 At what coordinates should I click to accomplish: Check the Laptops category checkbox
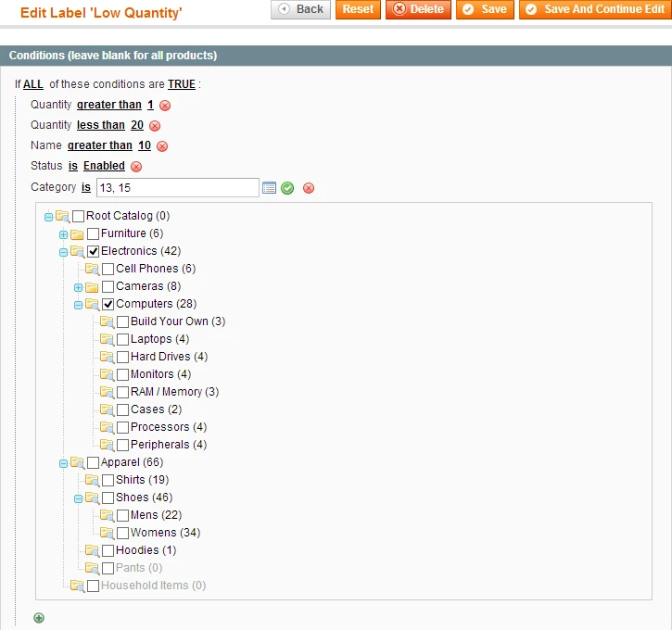tap(122, 339)
